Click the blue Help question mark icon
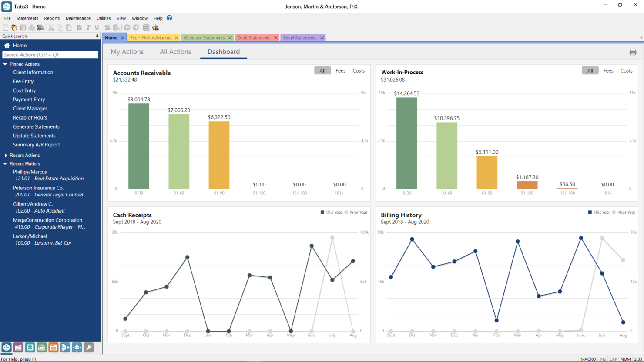This screenshot has width=644, height=362. (169, 18)
